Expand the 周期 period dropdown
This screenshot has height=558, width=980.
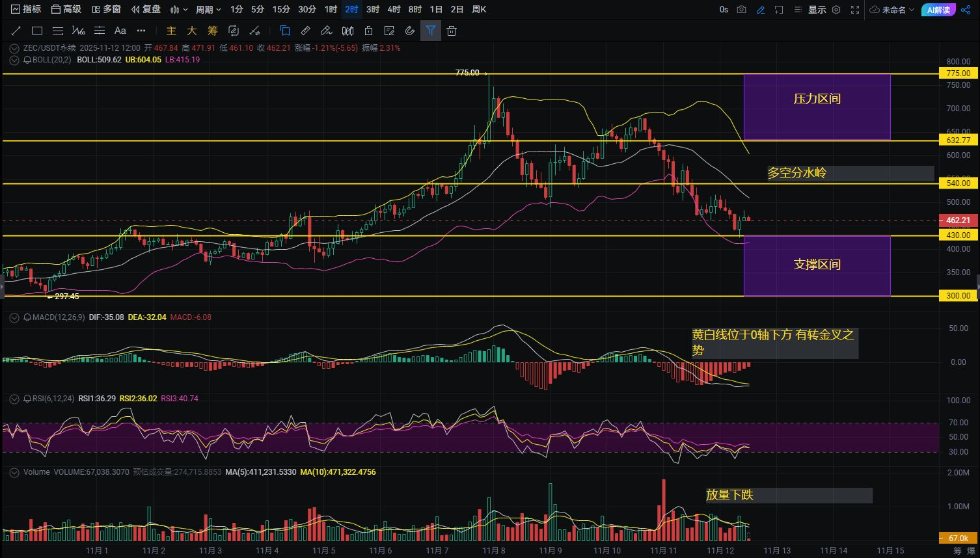pyautogui.click(x=208, y=10)
